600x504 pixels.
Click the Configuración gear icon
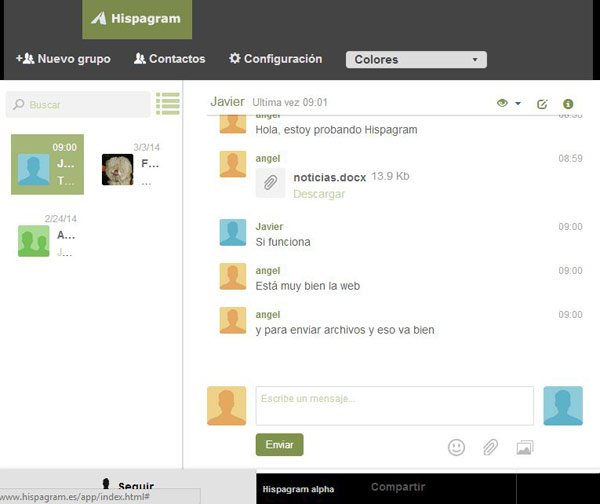[x=235, y=58]
